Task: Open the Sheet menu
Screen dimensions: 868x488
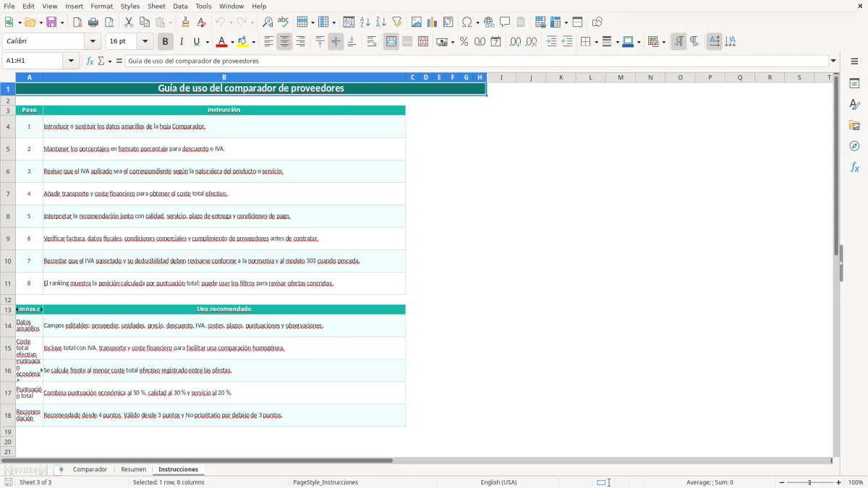Action: pyautogui.click(x=156, y=6)
